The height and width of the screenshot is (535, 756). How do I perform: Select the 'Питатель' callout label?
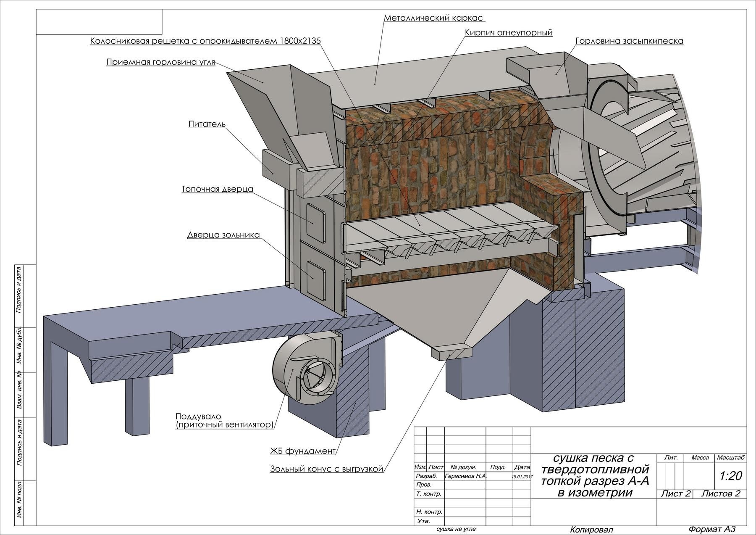click(207, 124)
